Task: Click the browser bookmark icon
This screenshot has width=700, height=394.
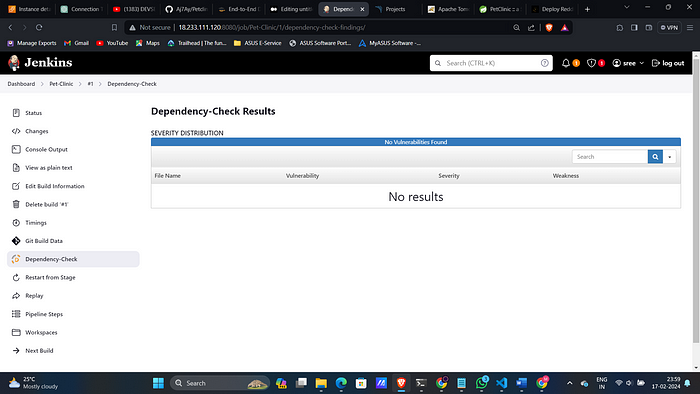Action: click(114, 28)
